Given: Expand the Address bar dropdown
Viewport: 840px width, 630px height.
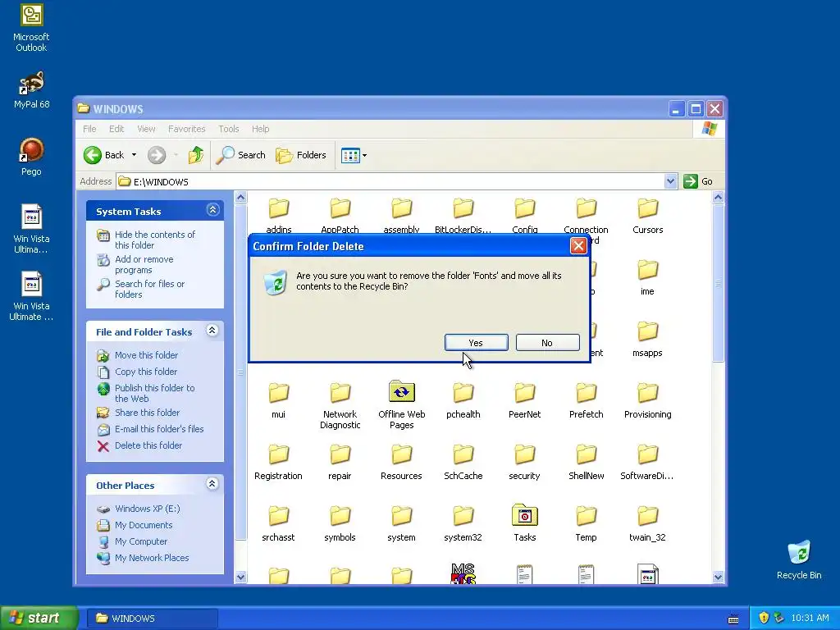Looking at the screenshot, I should click(670, 181).
